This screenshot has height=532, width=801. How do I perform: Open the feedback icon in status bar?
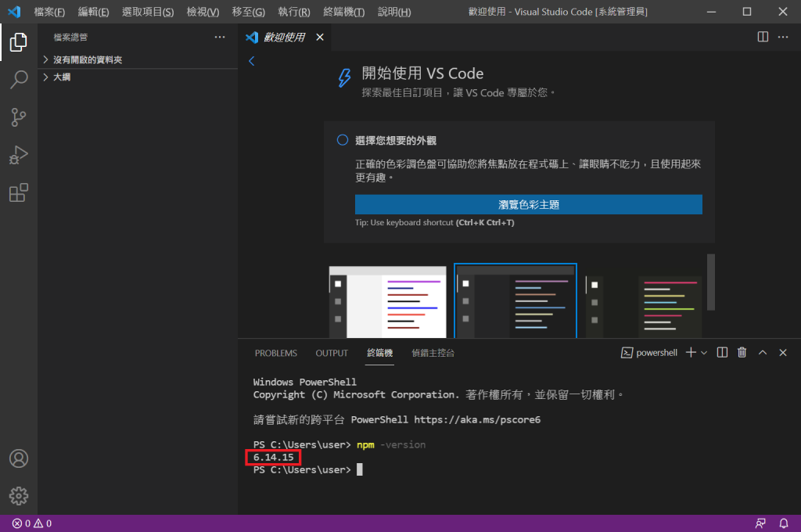[x=760, y=523]
